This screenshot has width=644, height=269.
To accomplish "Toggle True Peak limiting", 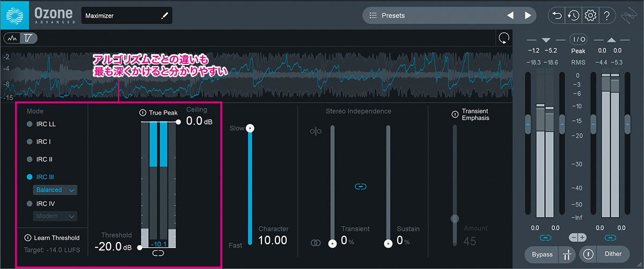I will [x=142, y=113].
